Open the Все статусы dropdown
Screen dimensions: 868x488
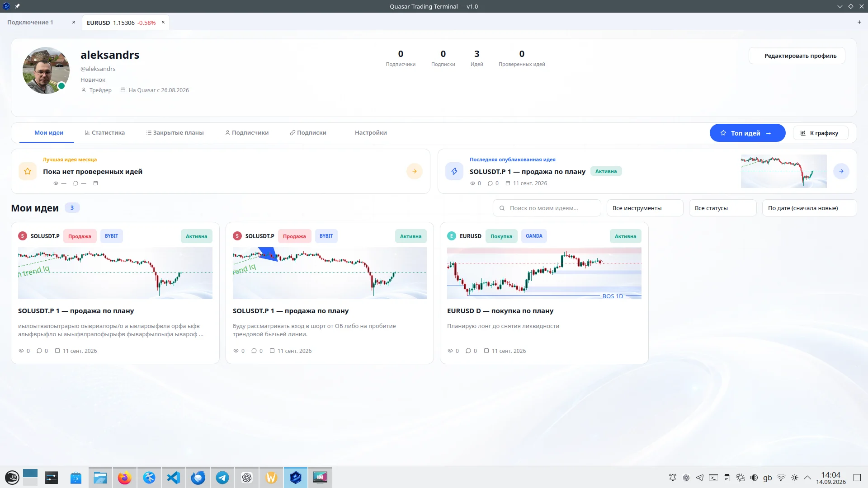[x=722, y=208]
